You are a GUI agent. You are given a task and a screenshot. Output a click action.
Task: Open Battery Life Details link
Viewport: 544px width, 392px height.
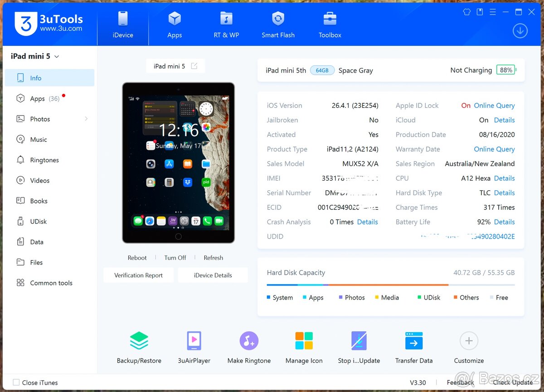(504, 222)
